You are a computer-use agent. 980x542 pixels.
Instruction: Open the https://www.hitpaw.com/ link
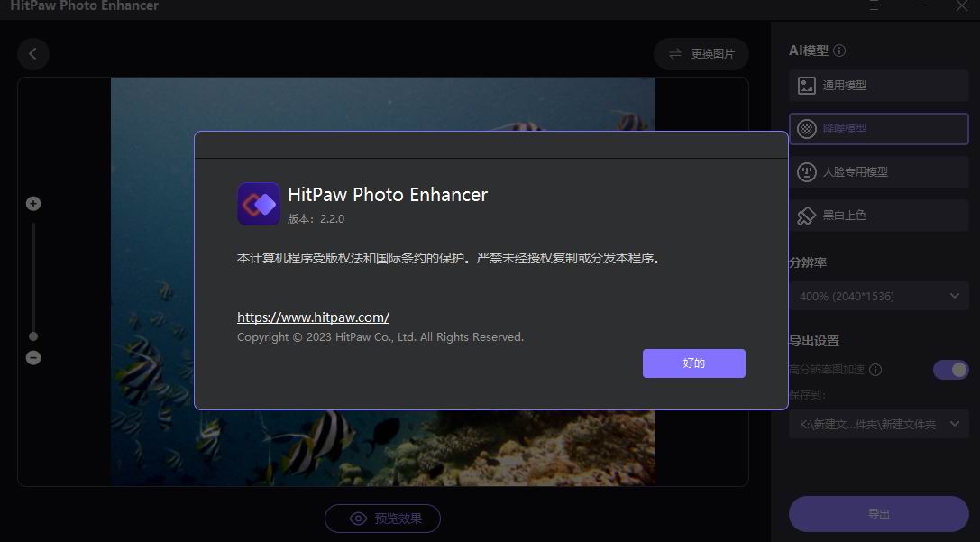coord(313,317)
